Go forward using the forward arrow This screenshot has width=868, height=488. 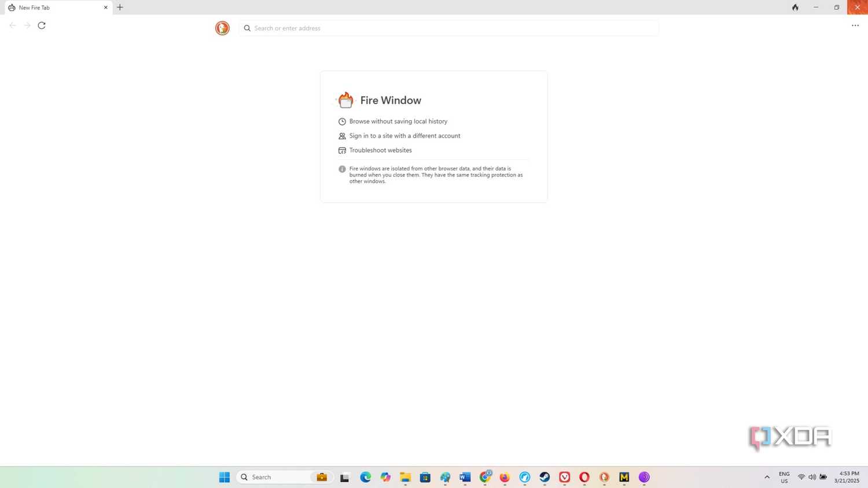[x=27, y=25]
